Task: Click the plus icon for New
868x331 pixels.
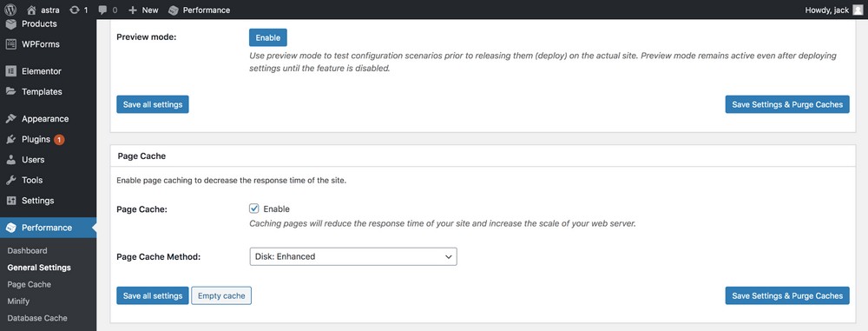Action: tap(132, 10)
